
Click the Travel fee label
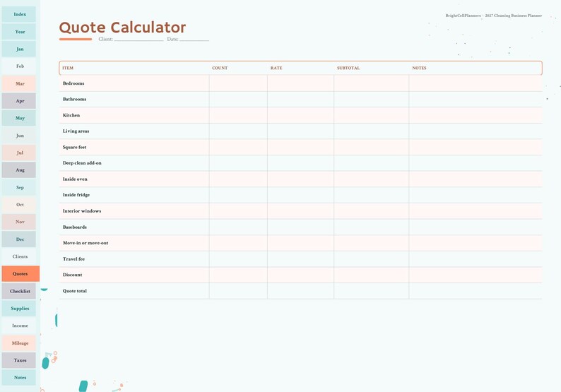coord(73,259)
